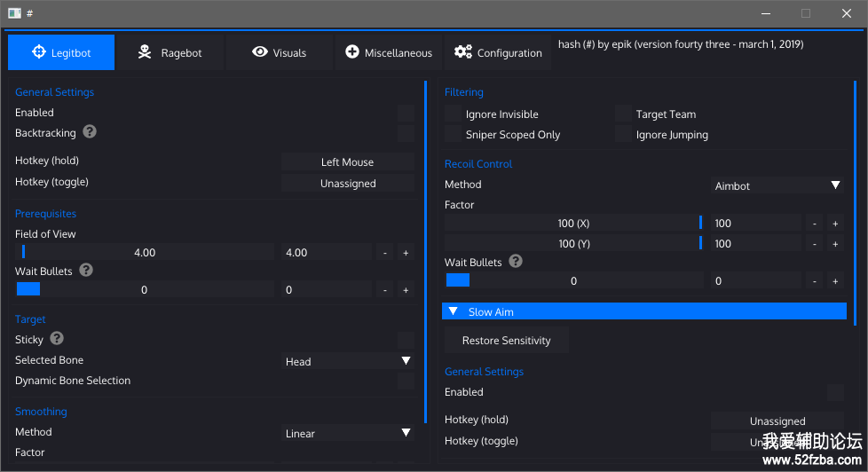Click the Left Mouse hotkey hold button
This screenshot has width=868, height=472.
[x=347, y=162]
